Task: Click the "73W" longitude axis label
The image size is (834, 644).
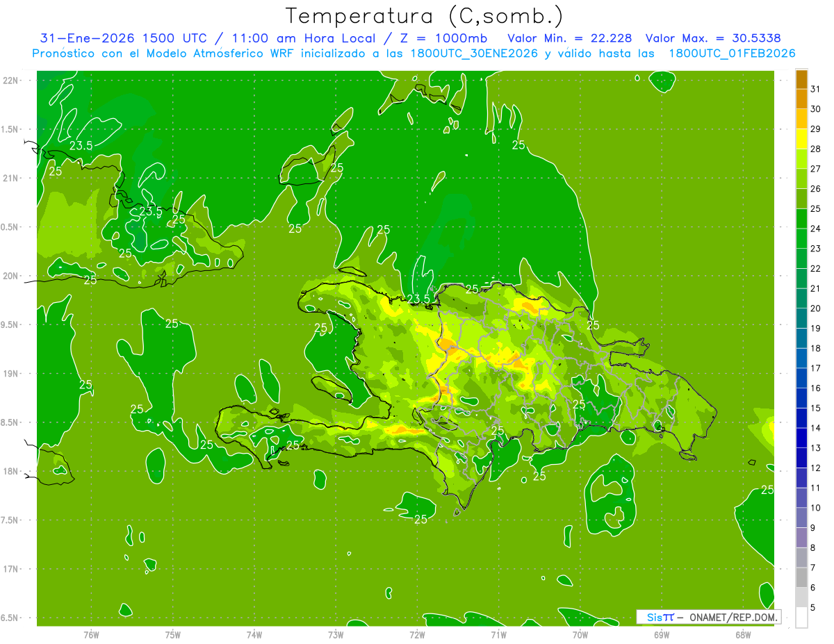Action: [335, 635]
